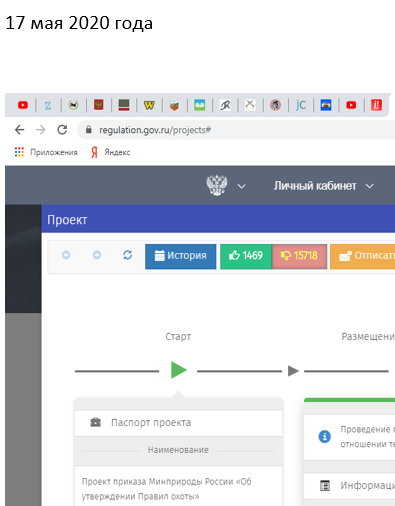Image resolution: width=395 pixels, height=506 pixels.
Task: Click the Яндекс bookmark
Action: pos(111,152)
